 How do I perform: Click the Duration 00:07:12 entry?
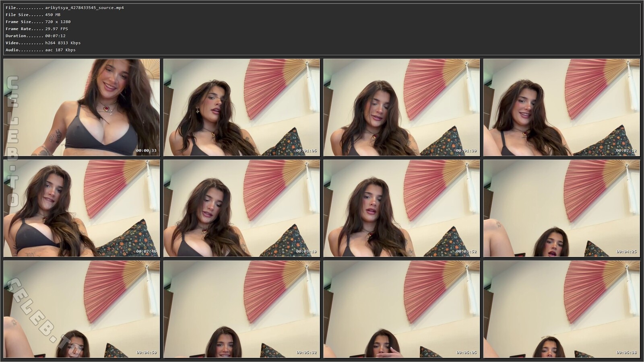[x=55, y=36]
